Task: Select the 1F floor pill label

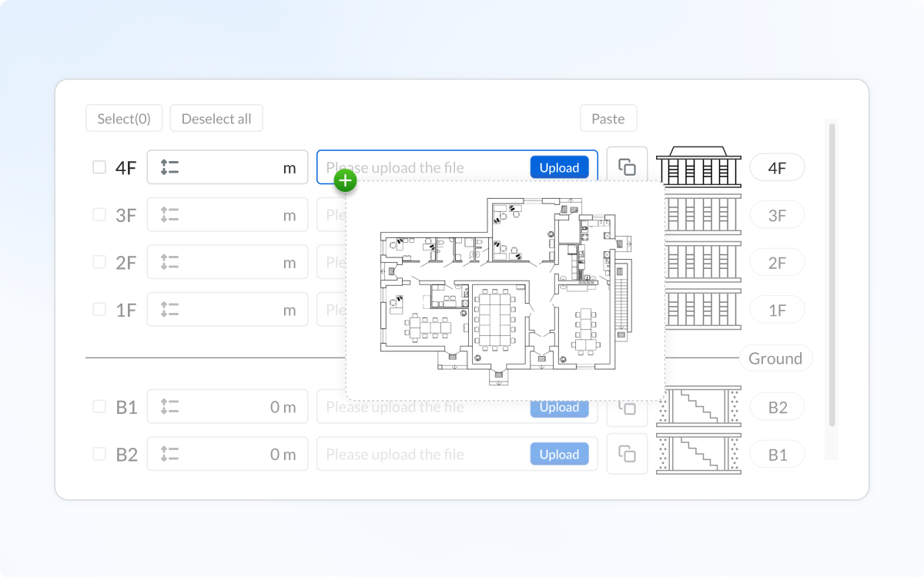Action: tap(777, 310)
